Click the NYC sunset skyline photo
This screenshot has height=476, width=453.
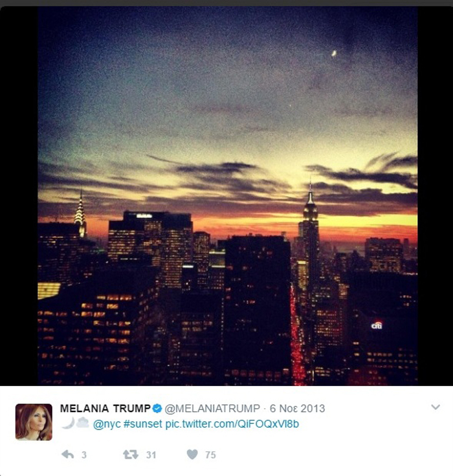pyautogui.click(x=228, y=196)
